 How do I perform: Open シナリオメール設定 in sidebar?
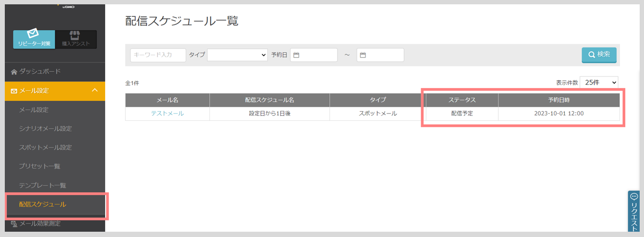[45, 128]
